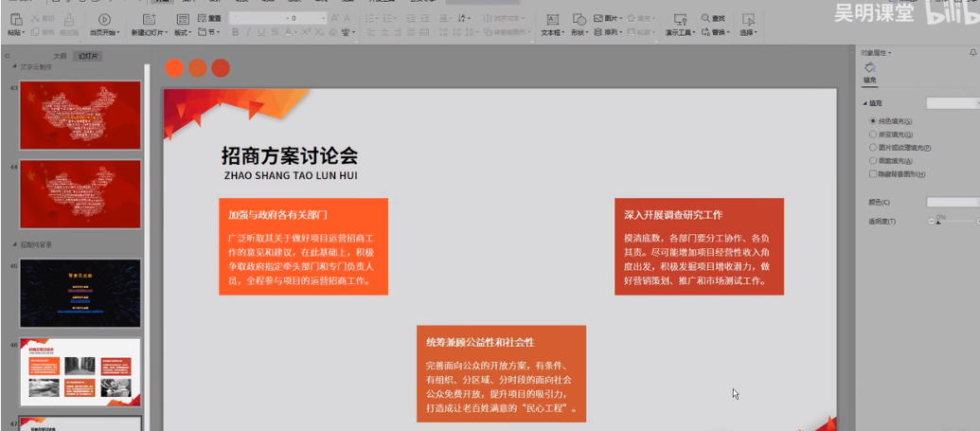Image resolution: width=980 pixels, height=431 pixels.
Task: Click the box 统筹兼顾公益性和社会性
Action: tap(501, 373)
